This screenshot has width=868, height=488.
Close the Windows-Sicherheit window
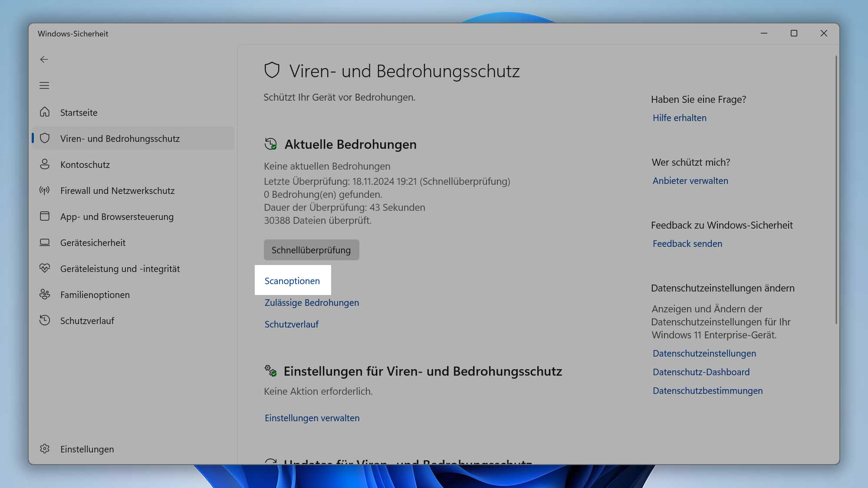pyautogui.click(x=824, y=33)
